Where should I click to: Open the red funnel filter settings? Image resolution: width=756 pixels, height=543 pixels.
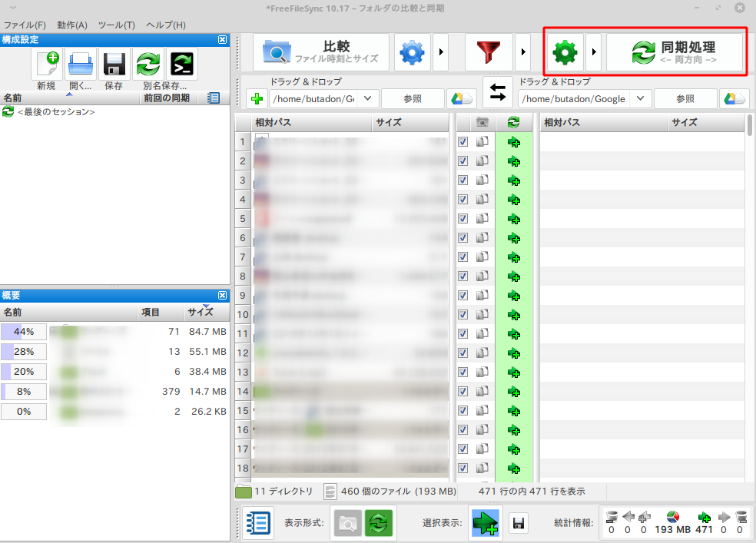click(489, 52)
